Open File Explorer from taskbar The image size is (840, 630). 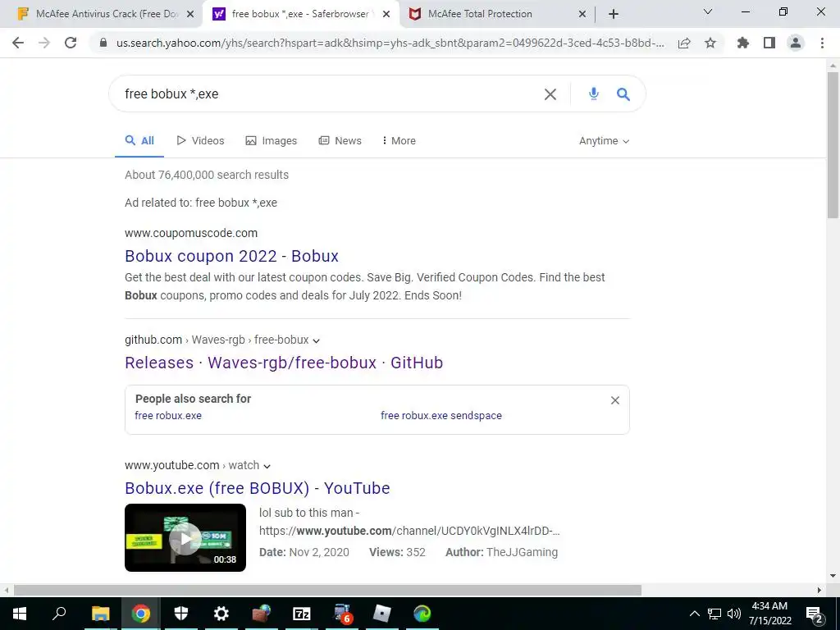[100, 614]
